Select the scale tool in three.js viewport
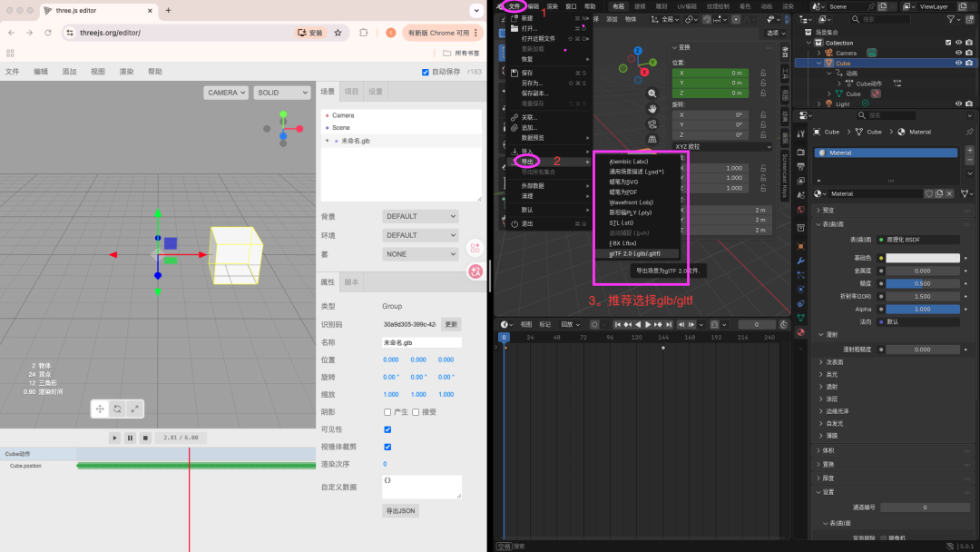This screenshot has width=980, height=552. [134, 409]
